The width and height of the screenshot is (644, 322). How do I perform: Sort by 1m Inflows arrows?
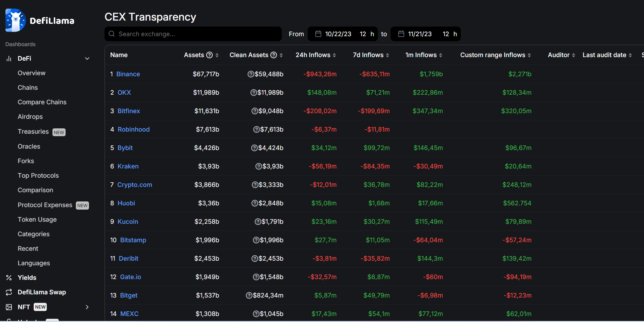coord(441,55)
